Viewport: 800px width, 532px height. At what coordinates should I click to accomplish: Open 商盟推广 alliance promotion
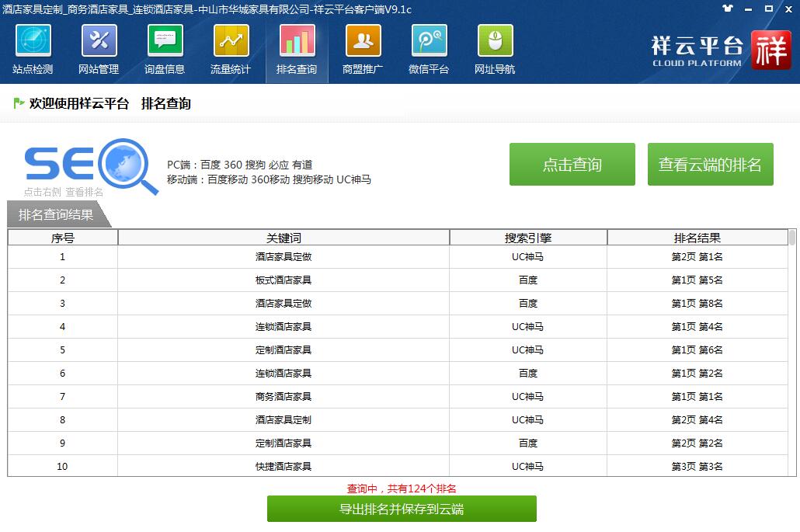(363, 50)
